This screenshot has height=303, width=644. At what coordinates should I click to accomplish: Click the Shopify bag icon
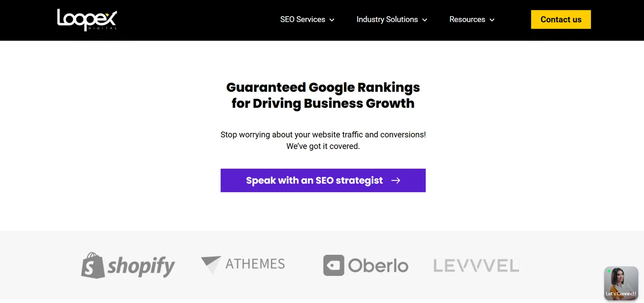[93, 265]
